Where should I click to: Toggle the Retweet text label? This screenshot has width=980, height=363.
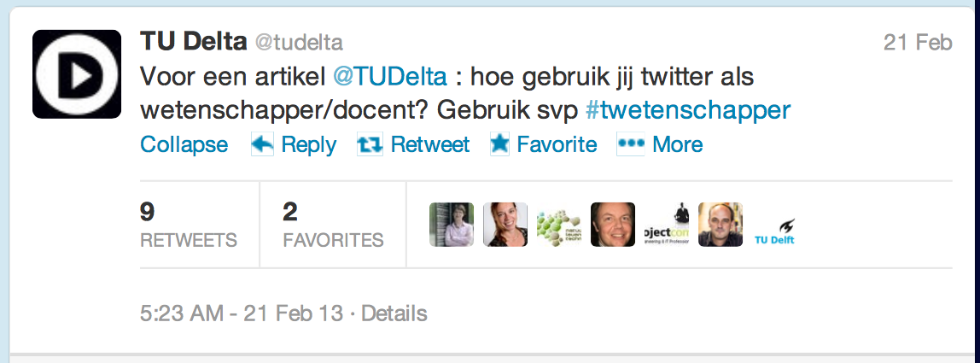tap(429, 145)
